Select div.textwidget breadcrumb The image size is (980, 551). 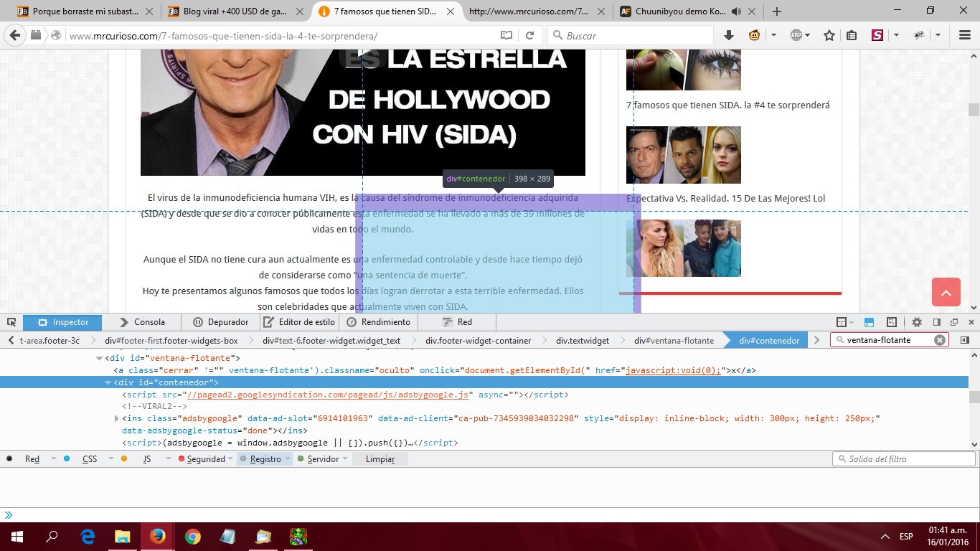click(x=583, y=341)
